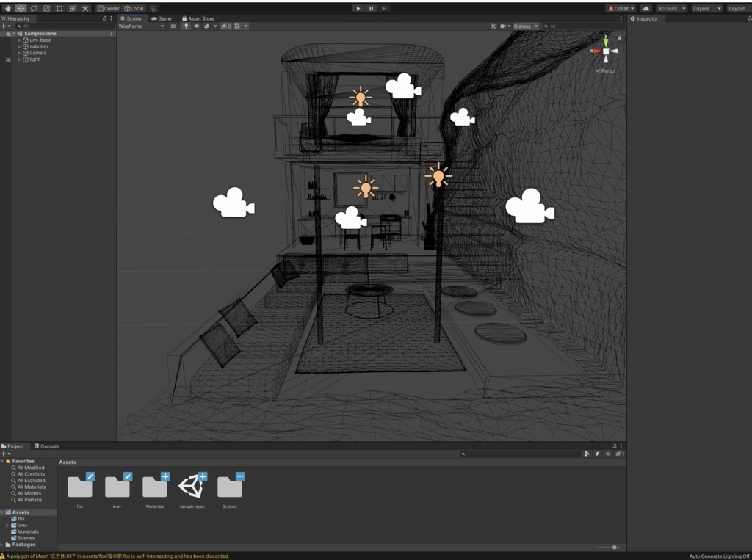
Task: Select the Hand tool
Action: pyautogui.click(x=7, y=8)
